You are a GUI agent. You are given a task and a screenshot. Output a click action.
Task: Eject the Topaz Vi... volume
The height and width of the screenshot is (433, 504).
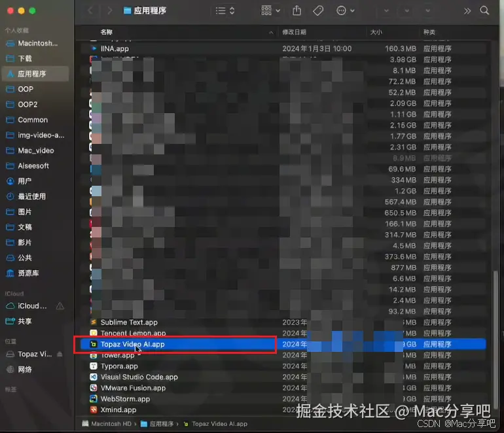coord(60,354)
